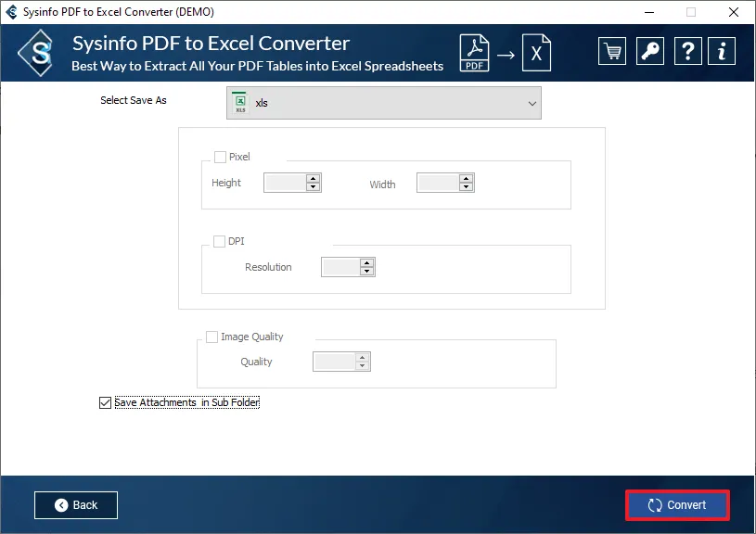The height and width of the screenshot is (534, 756).
Task: Go Back to previous step
Action: [76, 505]
